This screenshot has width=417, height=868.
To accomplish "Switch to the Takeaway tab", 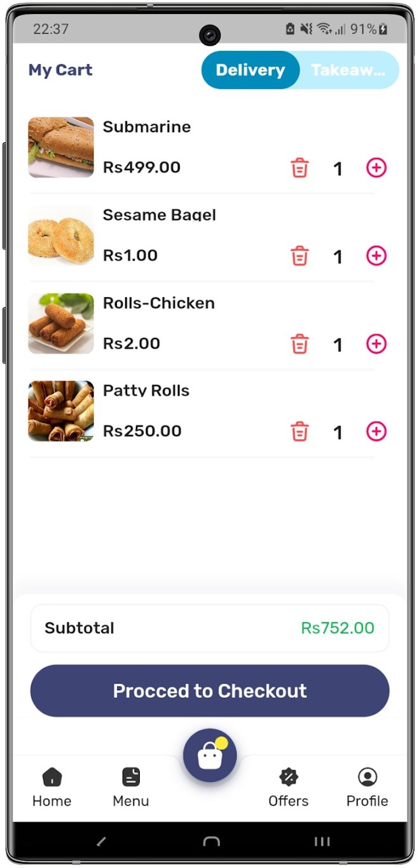I will (x=348, y=70).
